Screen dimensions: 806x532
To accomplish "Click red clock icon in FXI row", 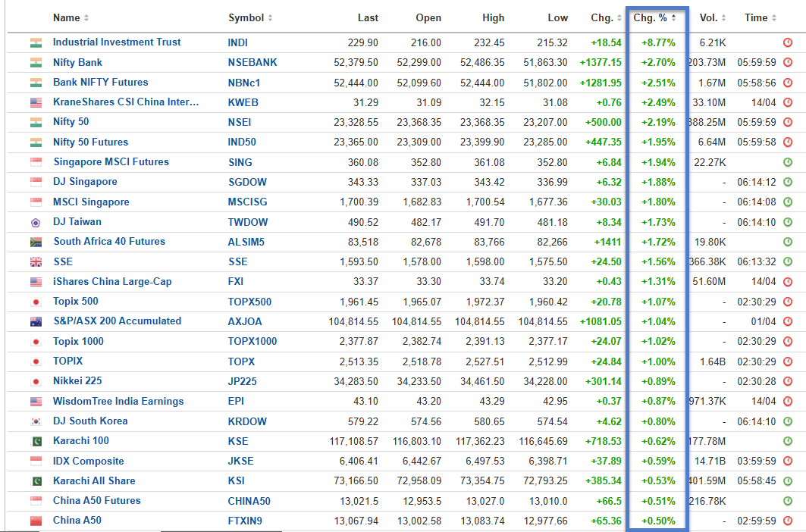I will (788, 282).
